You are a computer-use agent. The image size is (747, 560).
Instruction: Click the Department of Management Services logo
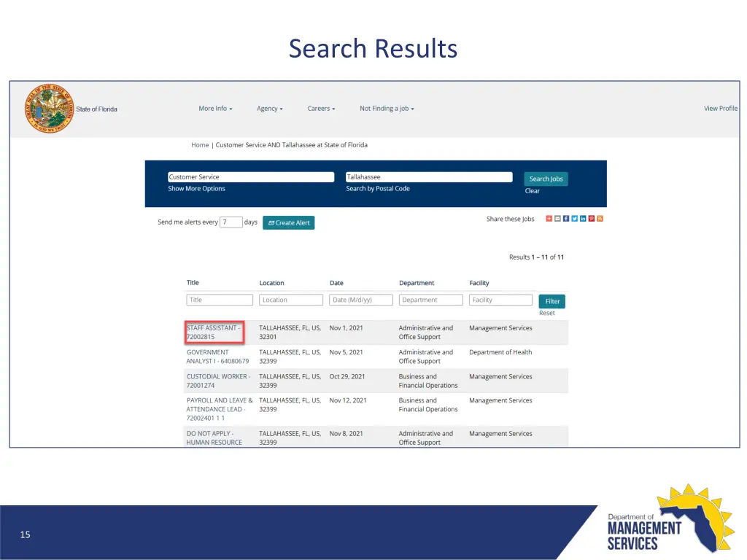(670, 519)
